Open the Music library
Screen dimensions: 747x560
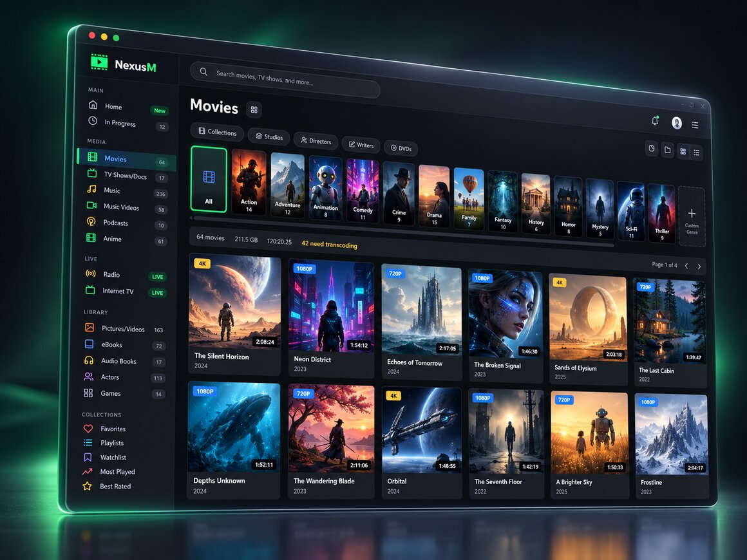pos(126,191)
